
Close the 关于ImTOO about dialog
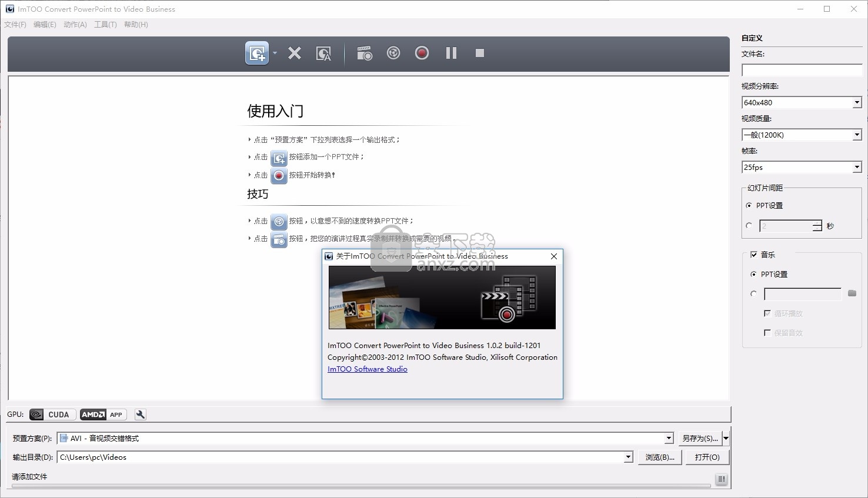(x=553, y=256)
